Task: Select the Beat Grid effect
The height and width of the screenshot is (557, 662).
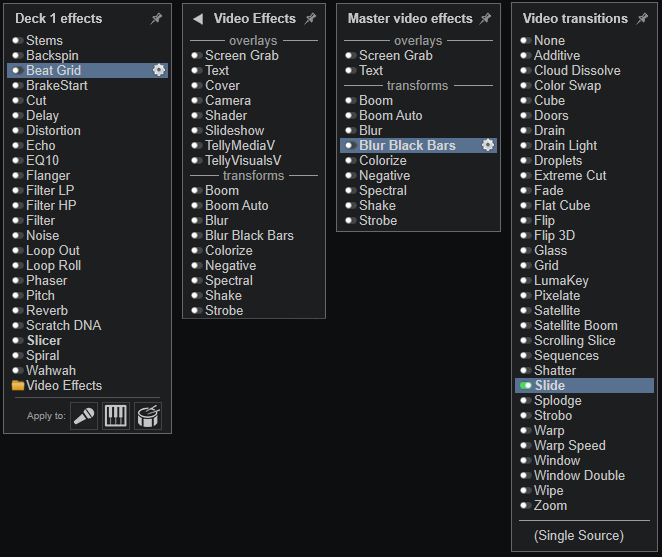Action: 87,70
